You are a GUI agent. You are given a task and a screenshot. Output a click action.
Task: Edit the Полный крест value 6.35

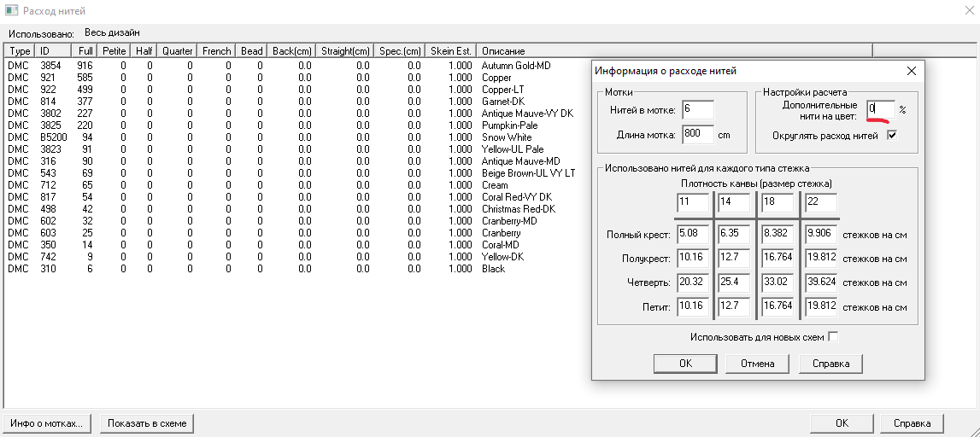click(x=733, y=234)
